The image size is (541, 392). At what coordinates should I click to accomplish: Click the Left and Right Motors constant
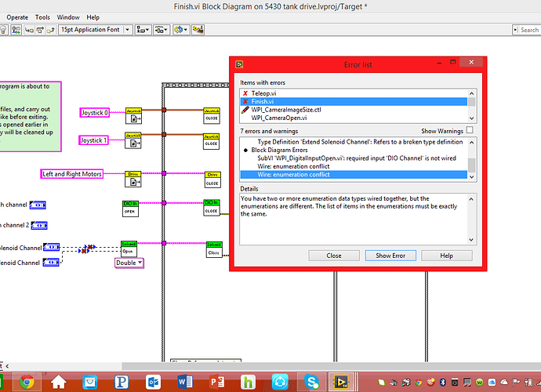coord(72,174)
